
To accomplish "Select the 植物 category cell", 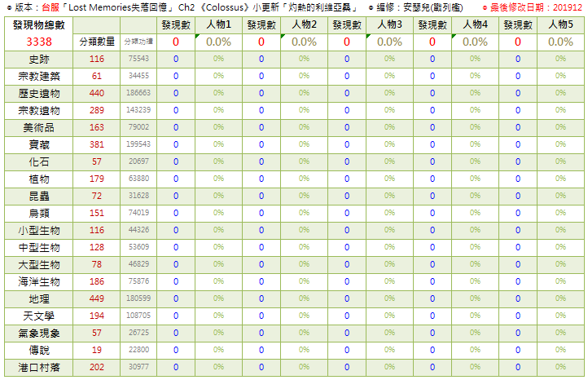I will point(38,179).
